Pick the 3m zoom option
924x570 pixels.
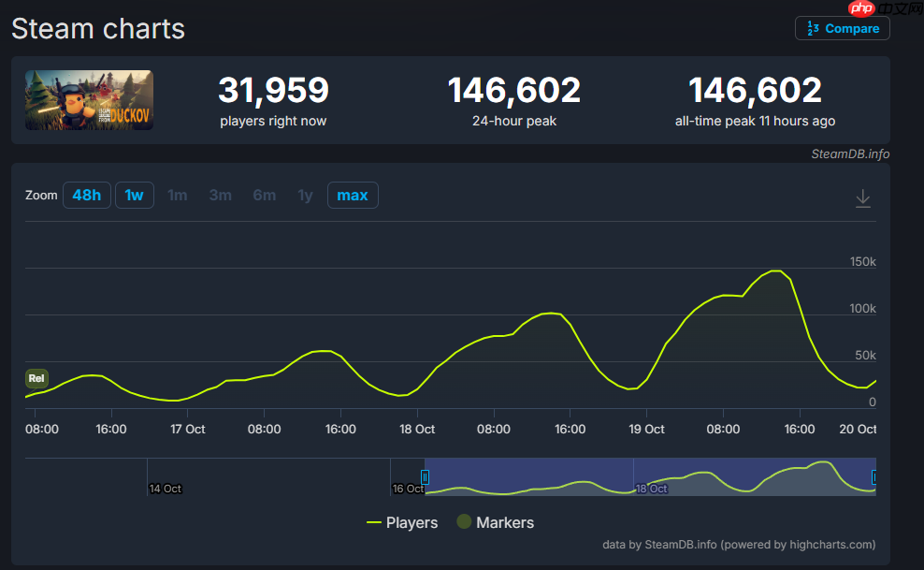click(x=220, y=196)
